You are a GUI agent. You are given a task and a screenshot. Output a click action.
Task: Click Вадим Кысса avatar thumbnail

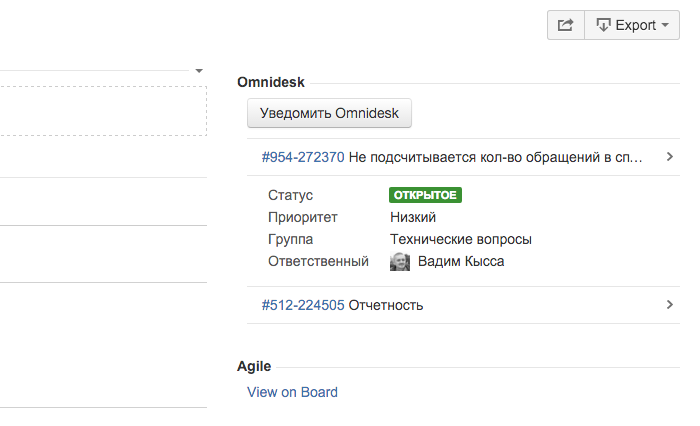tap(400, 261)
